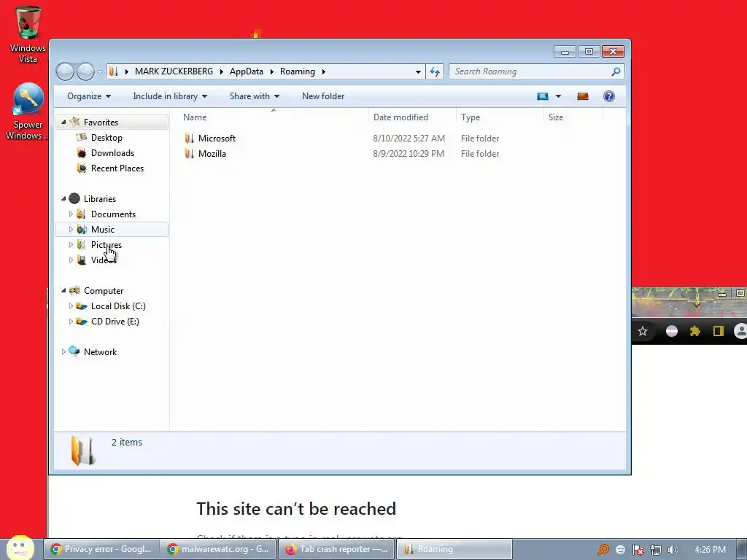Expand the Network node arrow

(63, 352)
